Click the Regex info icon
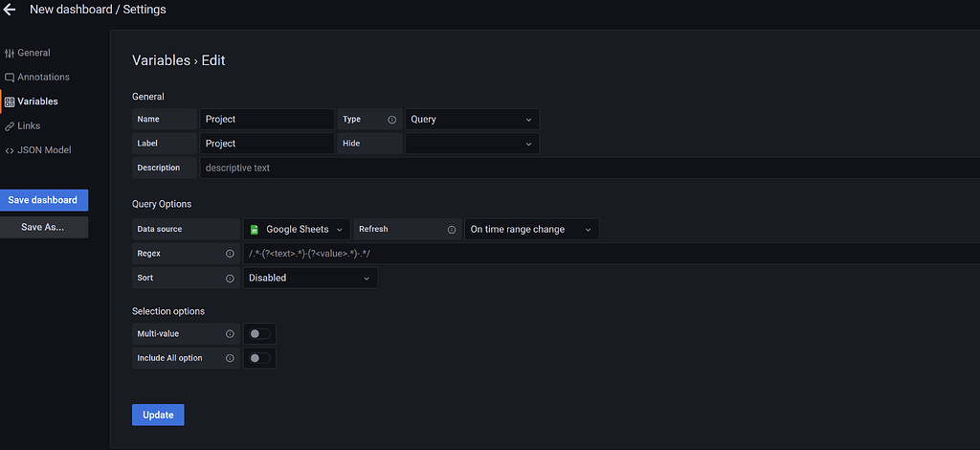 (230, 254)
